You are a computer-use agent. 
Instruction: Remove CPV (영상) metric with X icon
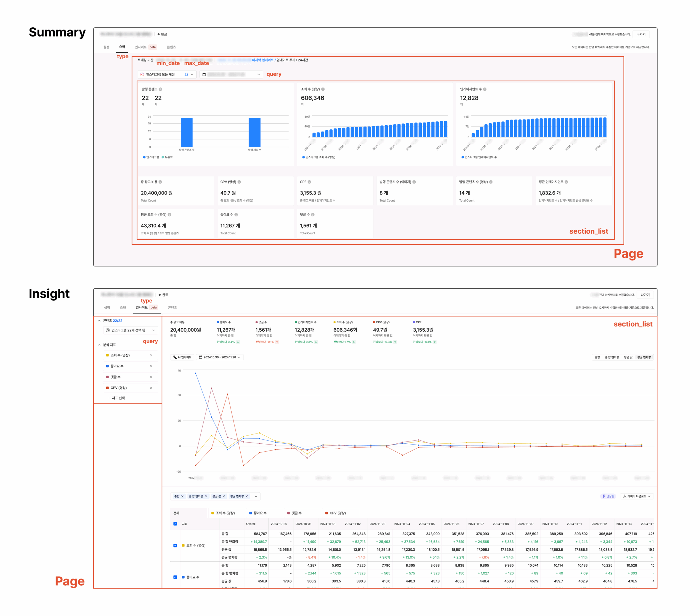click(151, 388)
